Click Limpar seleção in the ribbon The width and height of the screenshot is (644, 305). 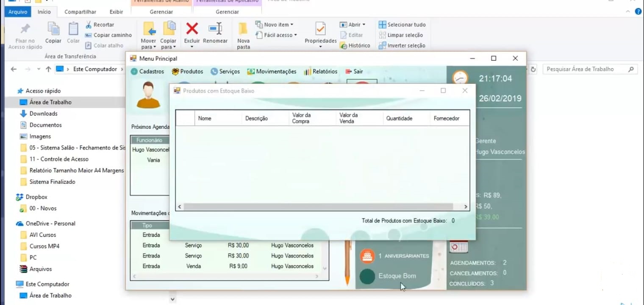401,35
